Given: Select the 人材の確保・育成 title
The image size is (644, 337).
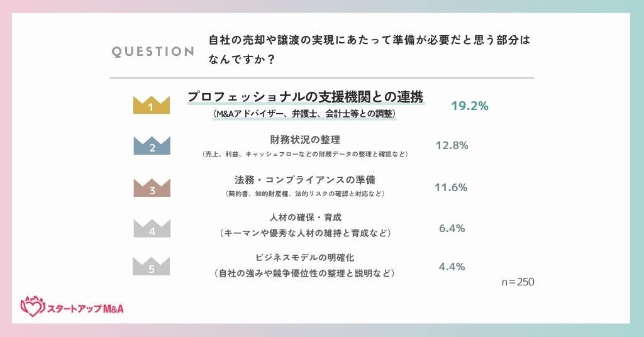Looking at the screenshot, I should [x=305, y=218].
